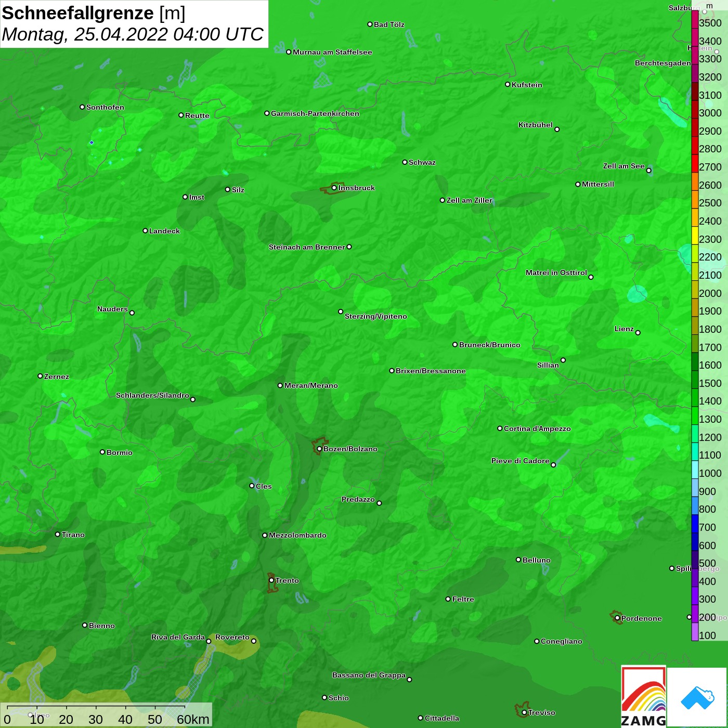This screenshot has width=728, height=728.
Task: Click the Trento city marker
Action: pos(271,580)
